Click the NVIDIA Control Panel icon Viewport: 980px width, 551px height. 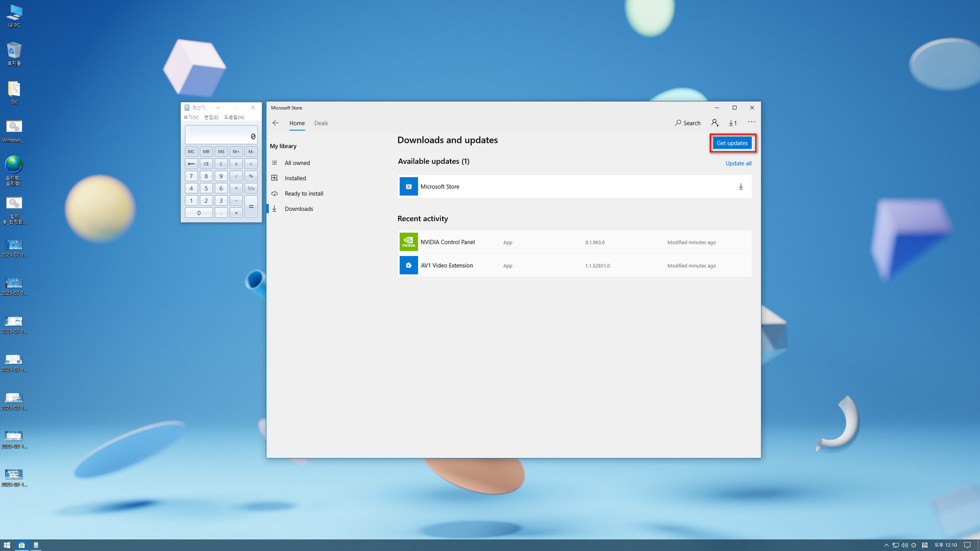[409, 242]
